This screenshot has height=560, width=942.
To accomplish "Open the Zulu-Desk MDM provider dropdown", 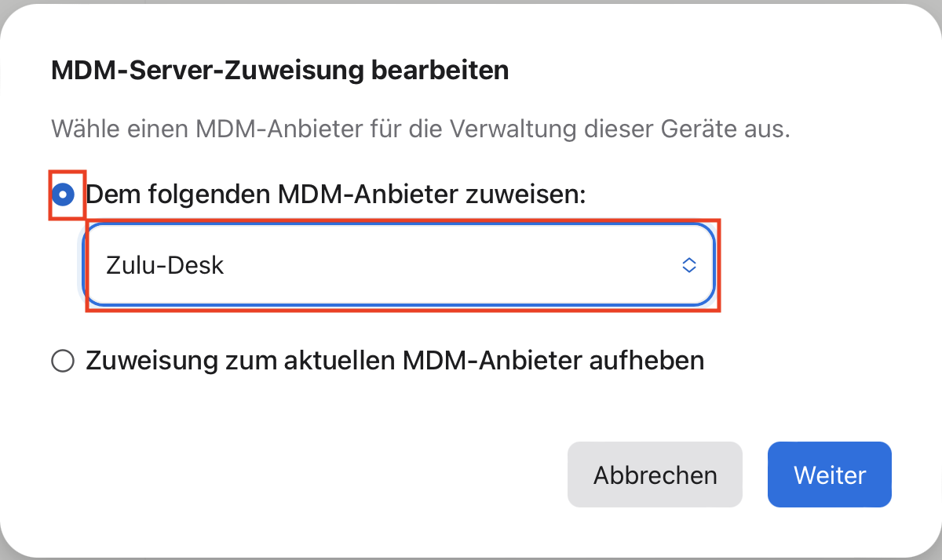I will click(400, 265).
